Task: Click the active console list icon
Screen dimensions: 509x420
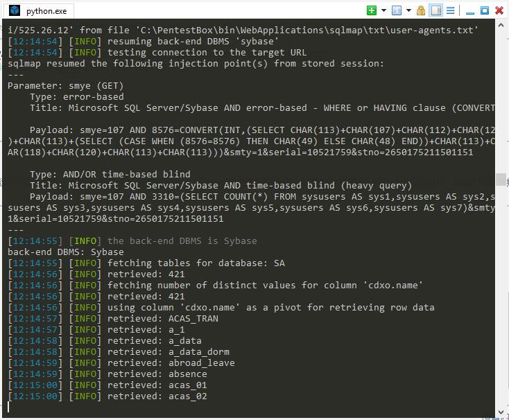Action: (397, 10)
